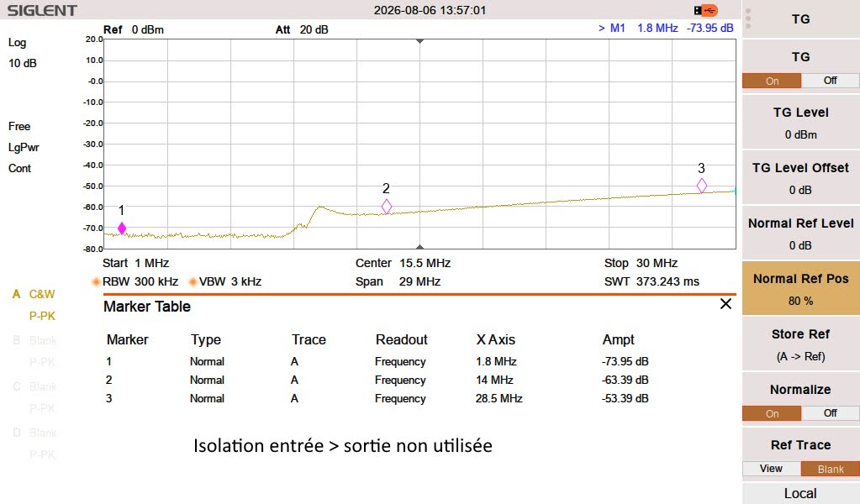Click the Span 29 MHz readout
The image size is (860, 504).
[x=398, y=281]
